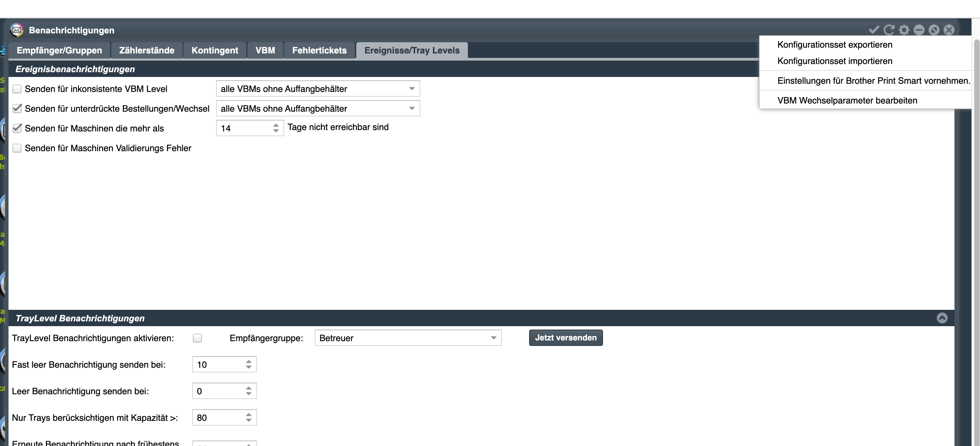The height and width of the screenshot is (446, 980).
Task: Click the Jetzt versenden button
Action: 566,337
